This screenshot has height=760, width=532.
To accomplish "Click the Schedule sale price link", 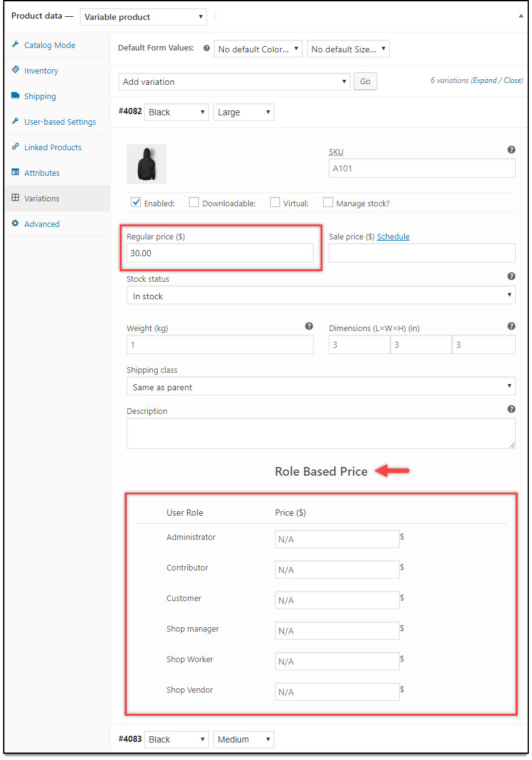I will tap(394, 237).
